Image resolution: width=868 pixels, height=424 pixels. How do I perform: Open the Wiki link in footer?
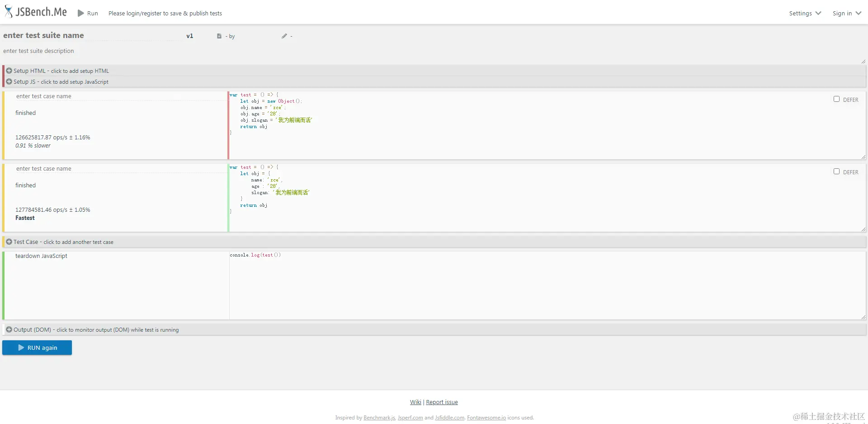(415, 402)
